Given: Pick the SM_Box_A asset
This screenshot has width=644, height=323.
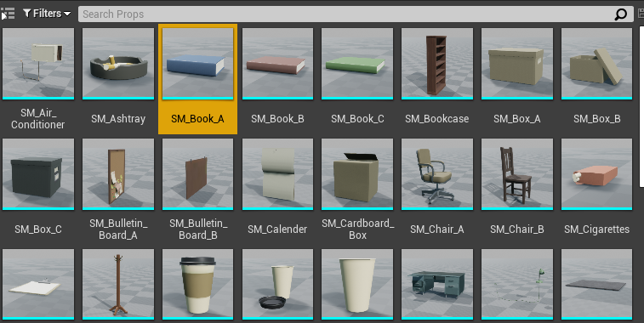Looking at the screenshot, I should click(517, 79).
